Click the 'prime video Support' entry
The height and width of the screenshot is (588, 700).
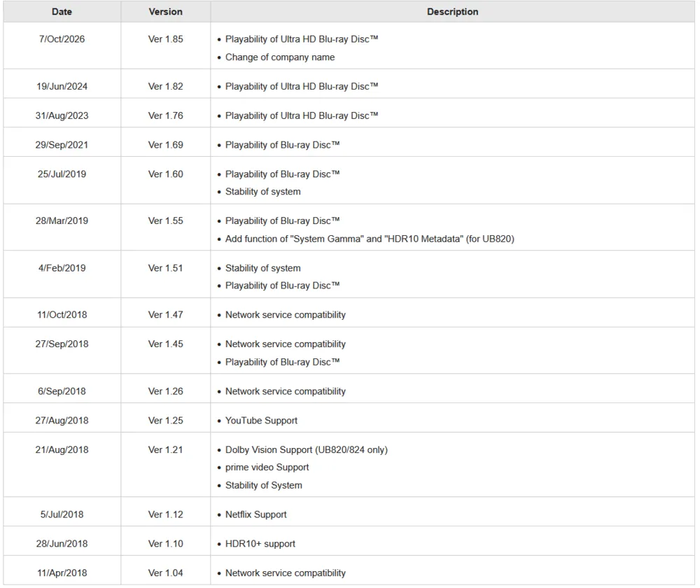[x=267, y=468]
